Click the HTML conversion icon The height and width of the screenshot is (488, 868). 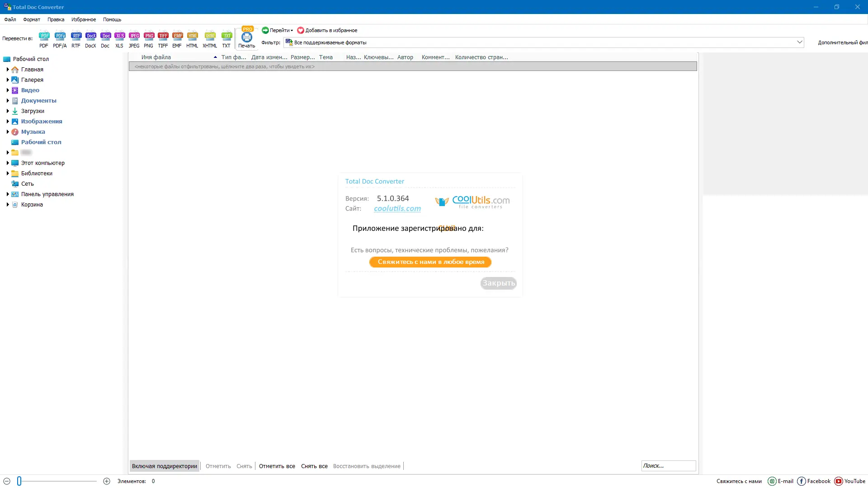(193, 36)
